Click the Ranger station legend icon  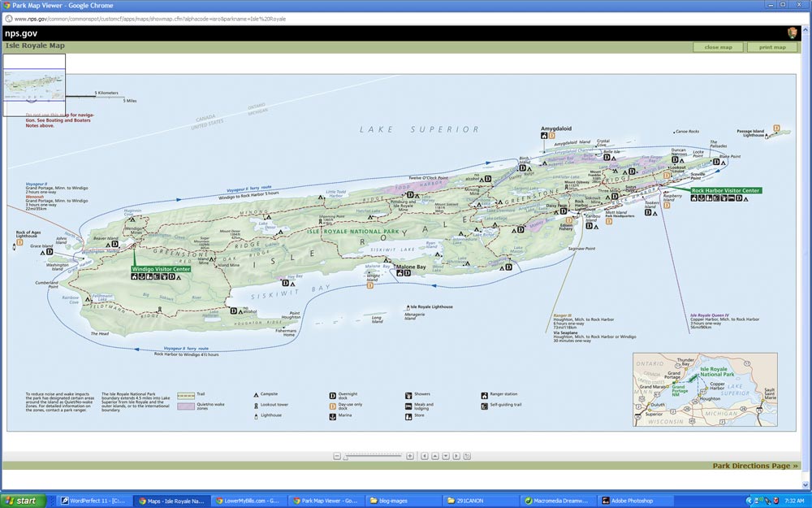coord(484,396)
